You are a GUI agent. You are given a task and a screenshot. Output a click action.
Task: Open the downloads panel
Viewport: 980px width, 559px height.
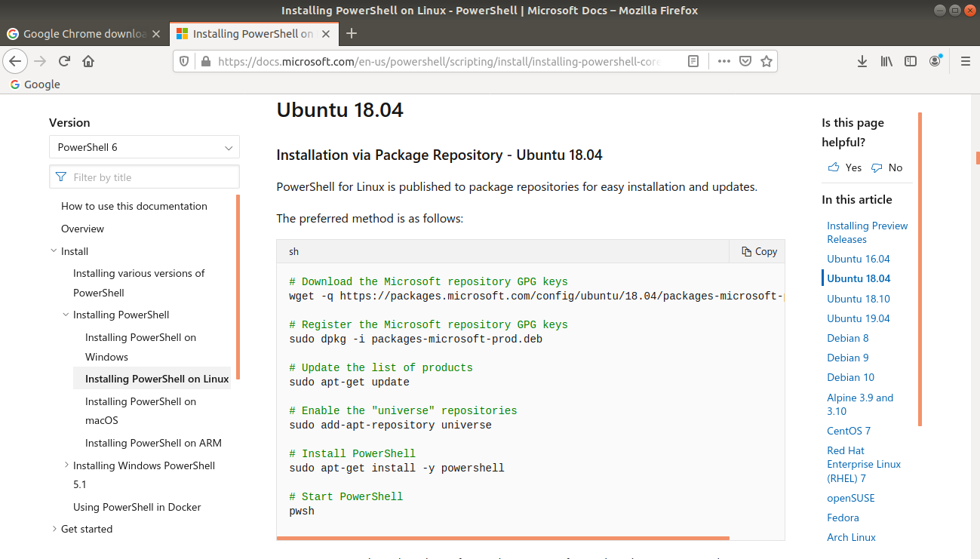point(862,61)
